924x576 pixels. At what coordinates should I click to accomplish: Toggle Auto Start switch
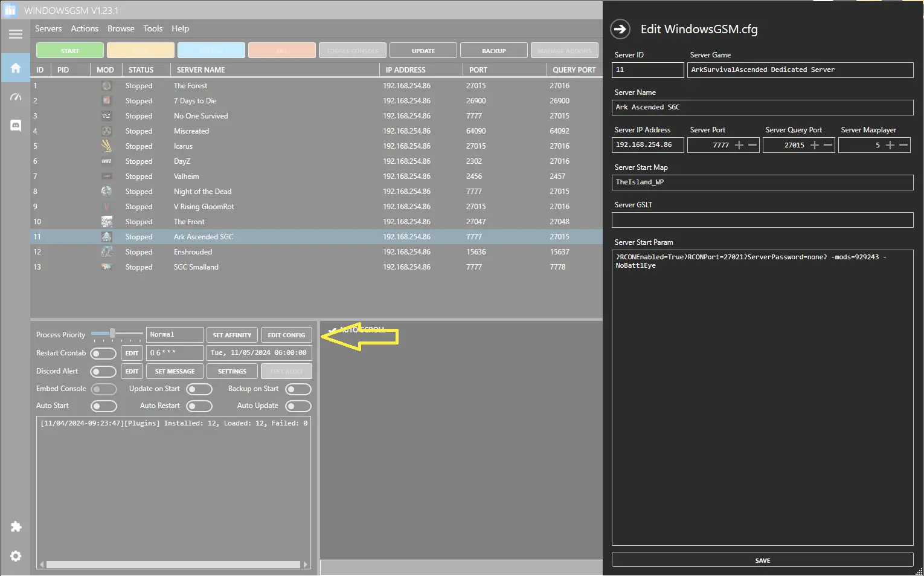click(x=103, y=406)
